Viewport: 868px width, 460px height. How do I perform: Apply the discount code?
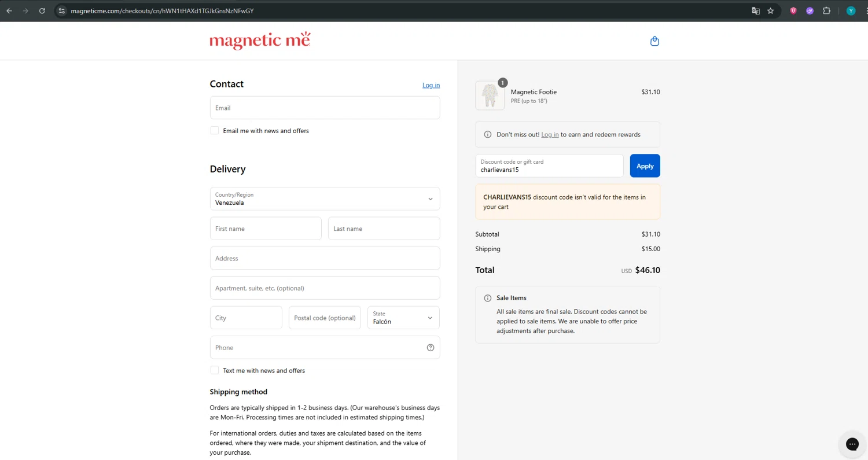pos(645,166)
